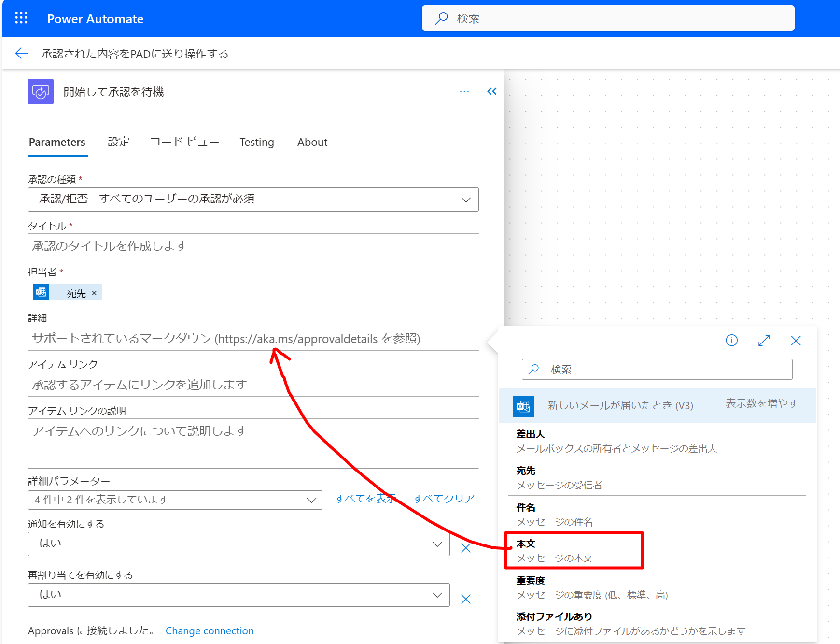This screenshot has width=840, height=644.
Task: Remove the 宛先 token with its x
Action: [94, 293]
